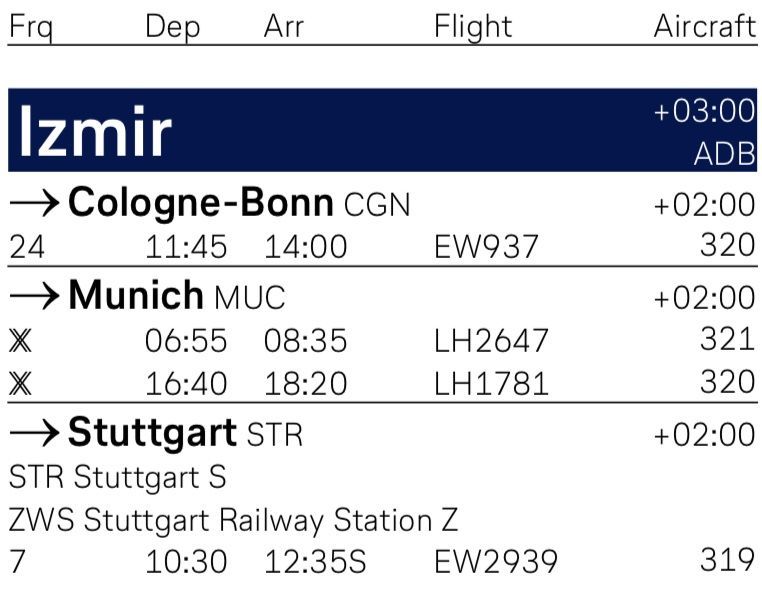Select the Dep column header
The height and width of the screenshot is (598, 762).
click(173, 27)
